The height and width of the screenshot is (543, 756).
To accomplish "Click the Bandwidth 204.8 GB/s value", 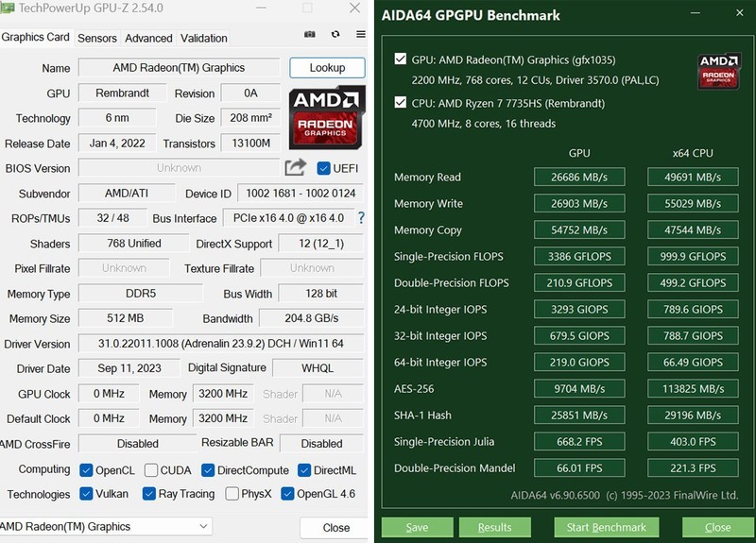I will [x=312, y=318].
